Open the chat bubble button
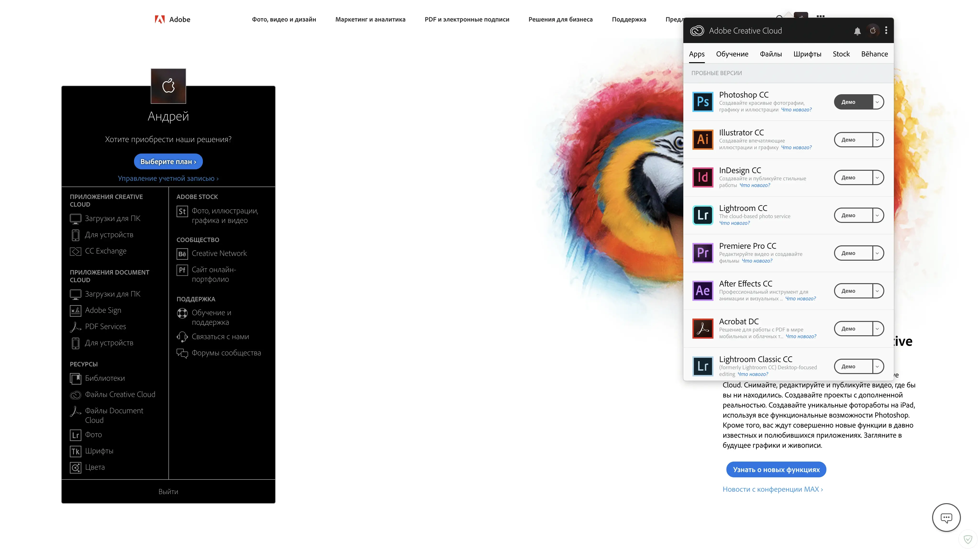Image resolution: width=980 pixels, height=551 pixels. click(946, 518)
